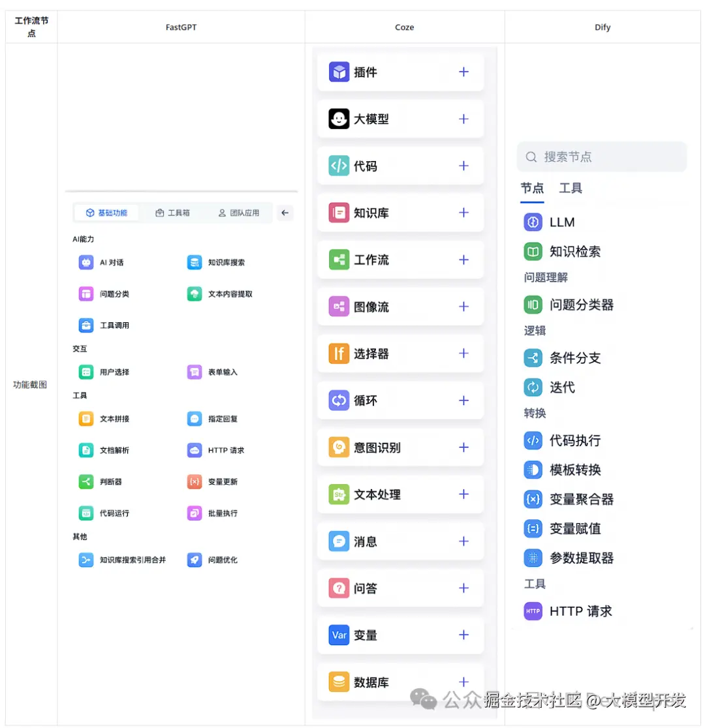The width and height of the screenshot is (705, 728).
Task: Click the Coze 问答 icon
Action: point(339,588)
